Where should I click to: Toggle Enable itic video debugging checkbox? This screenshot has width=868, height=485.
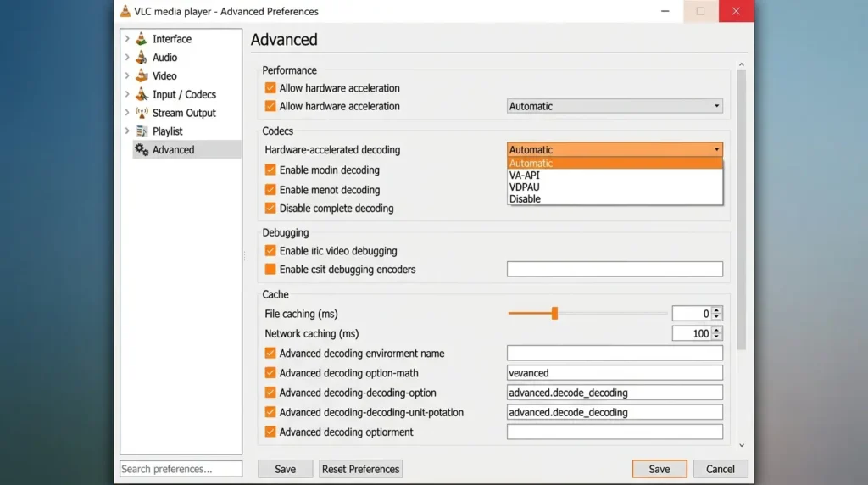click(x=270, y=250)
